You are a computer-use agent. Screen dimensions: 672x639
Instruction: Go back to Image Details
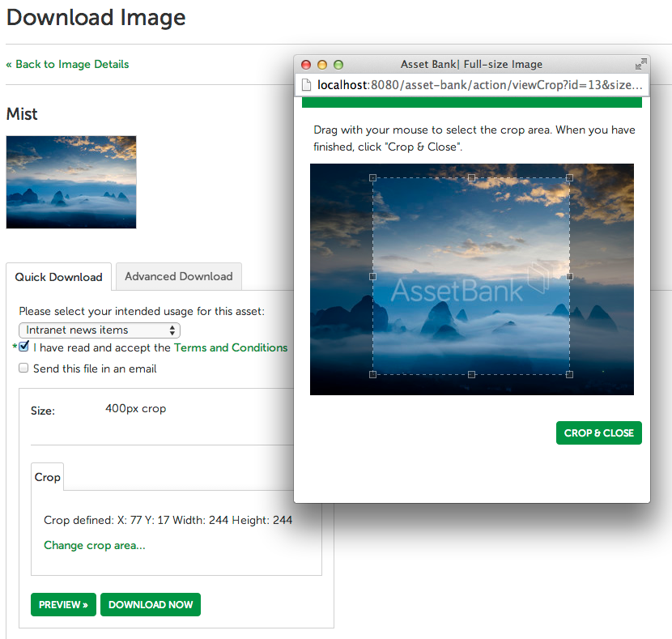coord(67,64)
